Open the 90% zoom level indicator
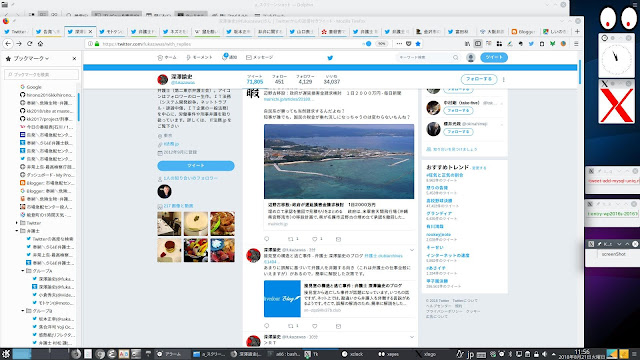 click(x=381, y=44)
